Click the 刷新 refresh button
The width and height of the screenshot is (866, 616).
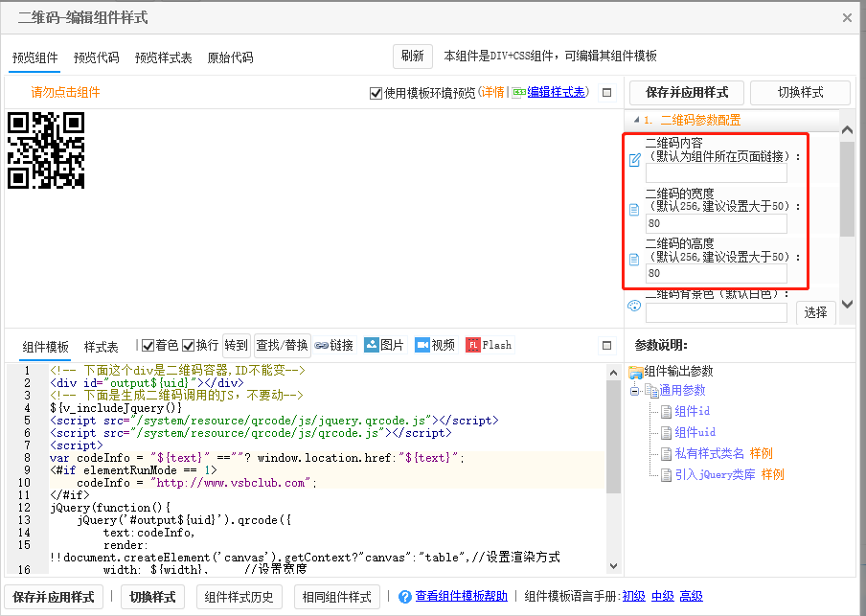[x=413, y=57]
